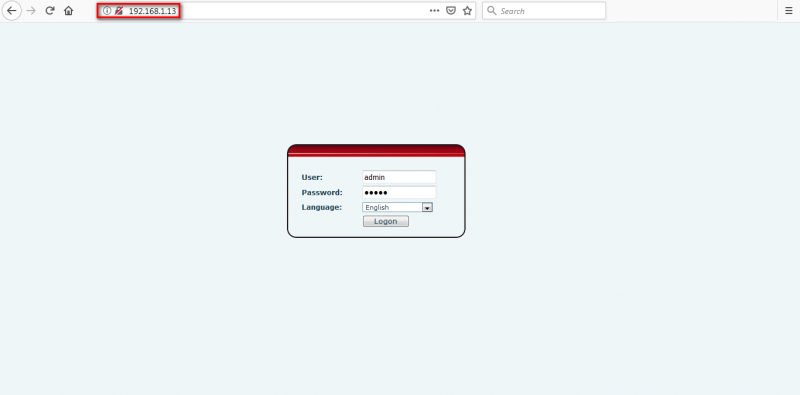800x395 pixels.
Task: Open the browser hamburger menu
Action: [x=788, y=11]
